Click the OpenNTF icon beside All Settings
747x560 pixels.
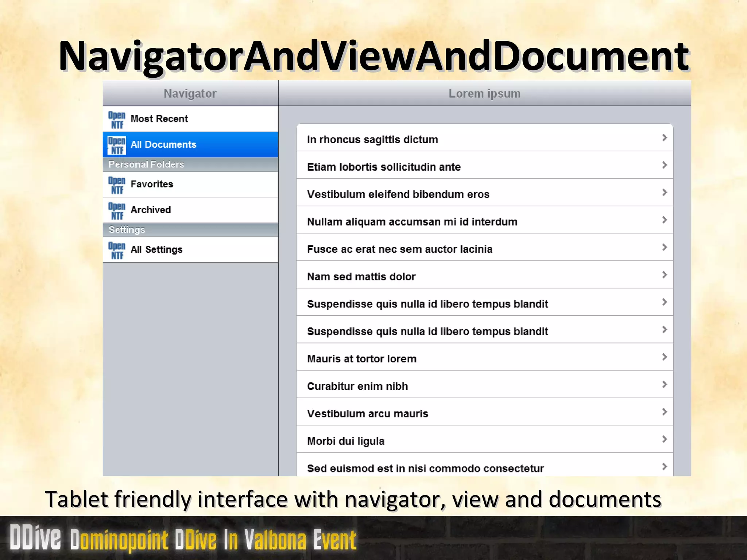[117, 250]
